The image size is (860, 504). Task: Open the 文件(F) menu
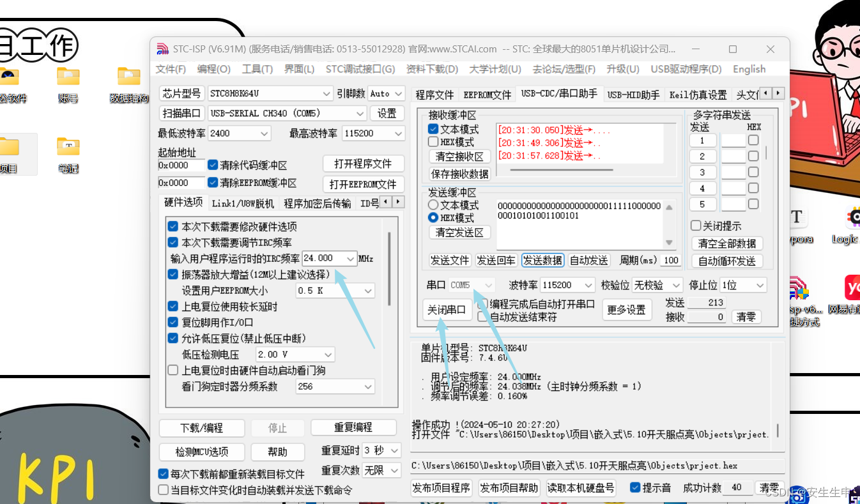coord(171,69)
